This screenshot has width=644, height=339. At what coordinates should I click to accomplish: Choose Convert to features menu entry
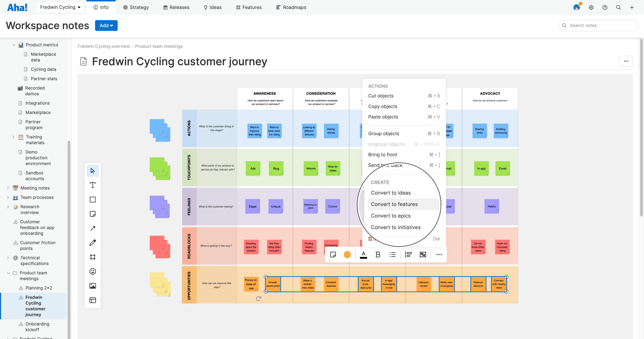pos(394,204)
